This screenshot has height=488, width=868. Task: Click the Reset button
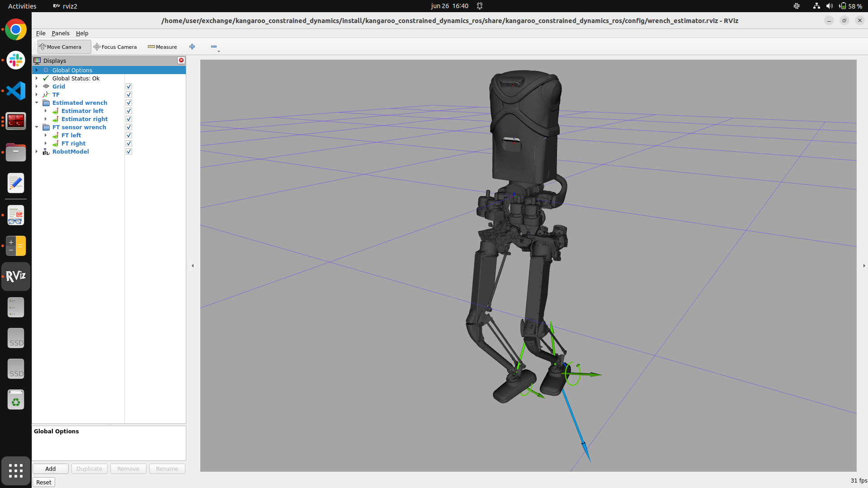click(44, 482)
